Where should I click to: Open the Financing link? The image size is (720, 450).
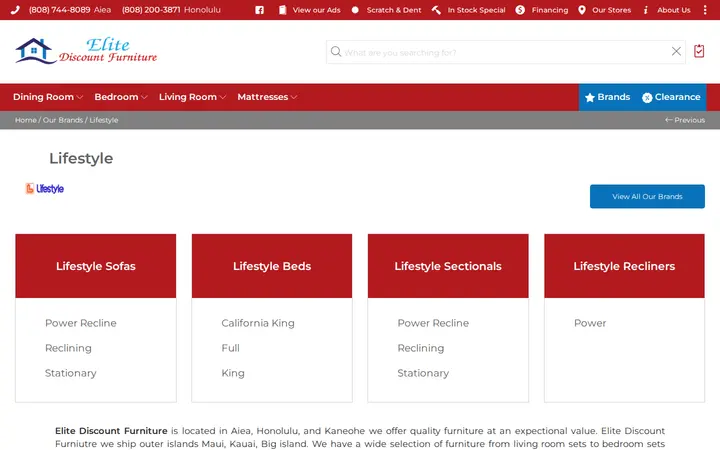tap(550, 10)
